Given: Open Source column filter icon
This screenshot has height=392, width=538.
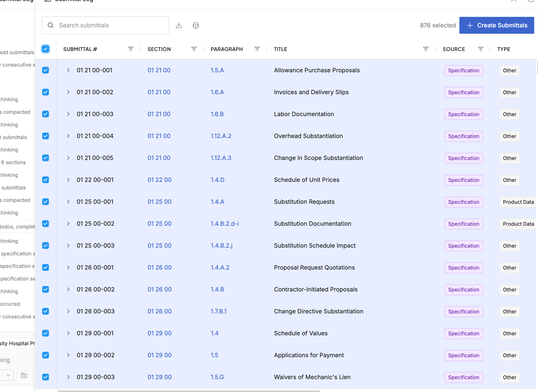Looking at the screenshot, I should point(480,49).
